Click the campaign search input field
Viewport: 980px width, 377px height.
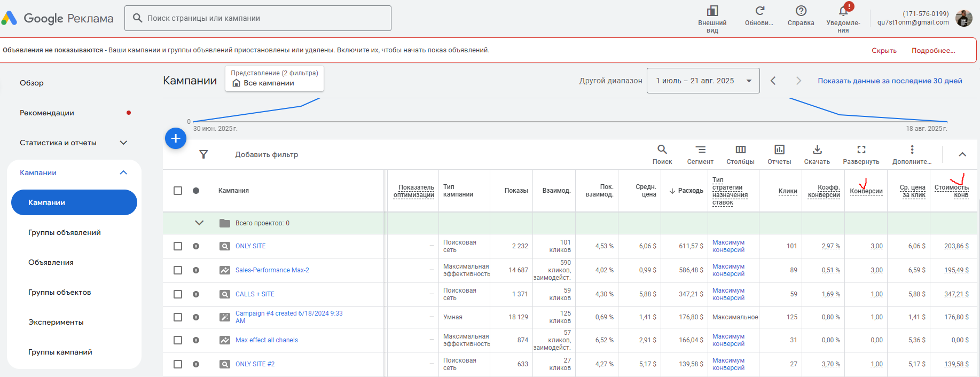tap(257, 18)
